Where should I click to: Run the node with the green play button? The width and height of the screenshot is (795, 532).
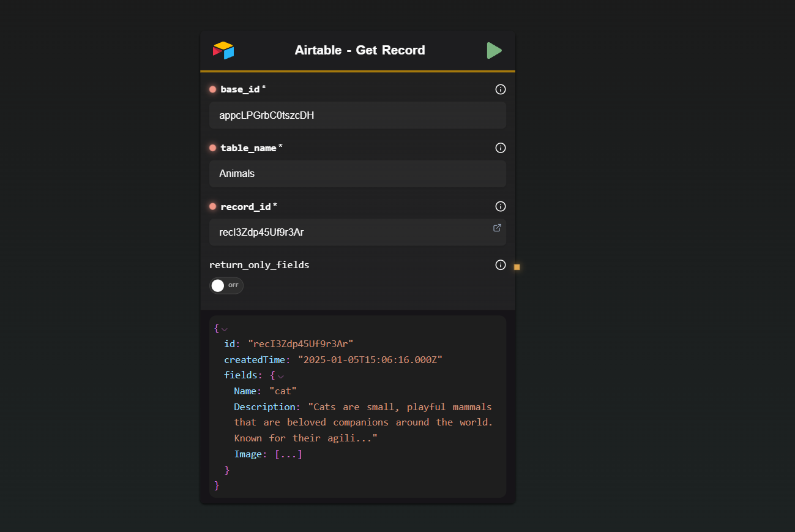click(x=494, y=51)
